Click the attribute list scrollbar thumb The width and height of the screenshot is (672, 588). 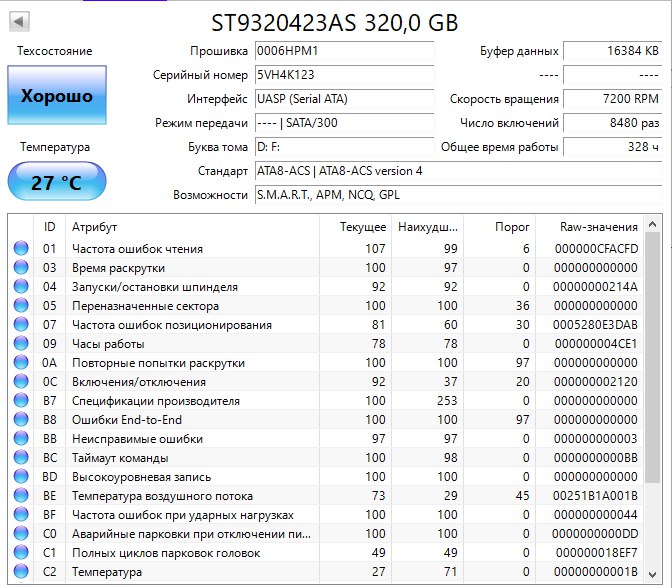pyautogui.click(x=652, y=357)
